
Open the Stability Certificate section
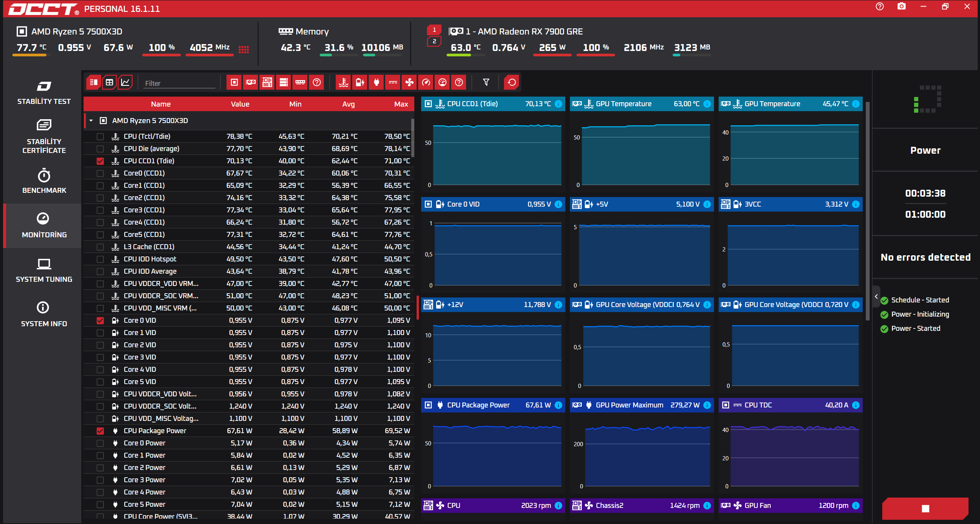44,137
